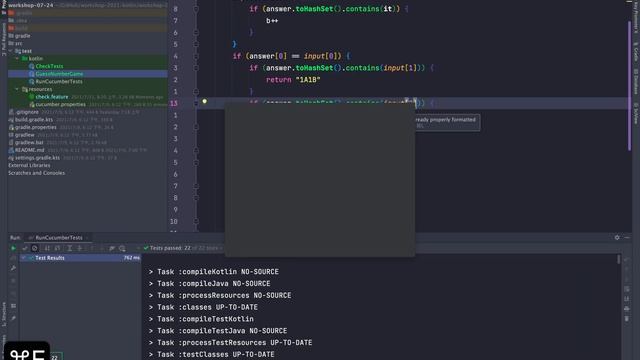Clear console trash icon at right
640x360 pixels.
[627, 318]
